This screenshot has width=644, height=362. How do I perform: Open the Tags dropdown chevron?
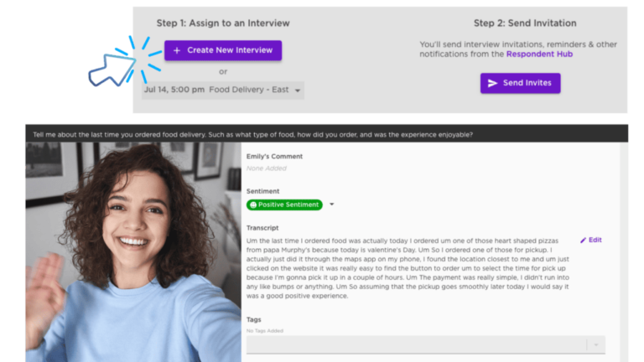point(595,344)
